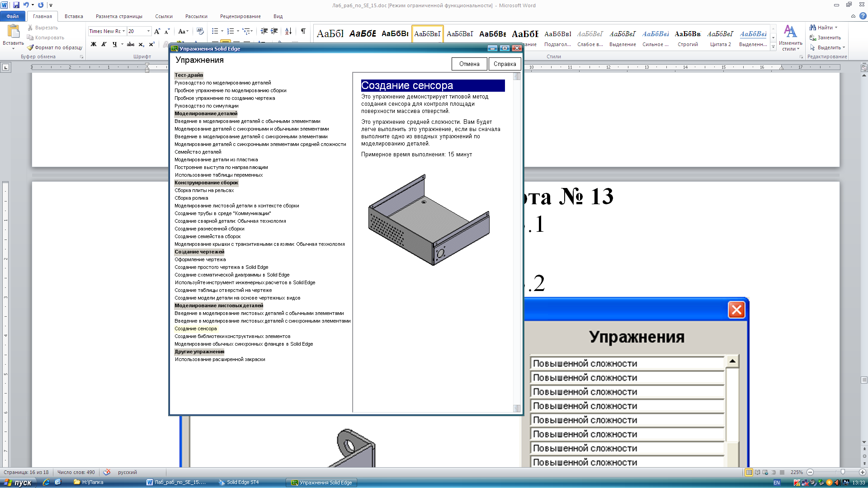Toggle superscript formatting
Screen dimensions: 868x488
(151, 44)
